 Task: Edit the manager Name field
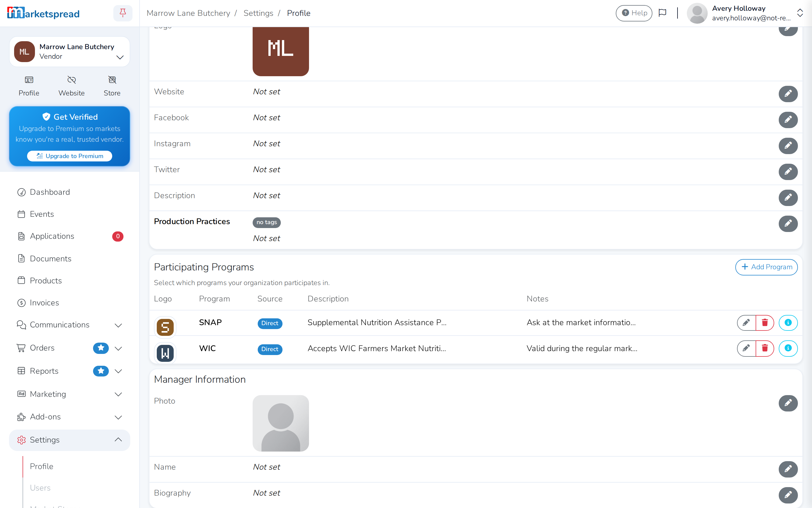tap(788, 469)
